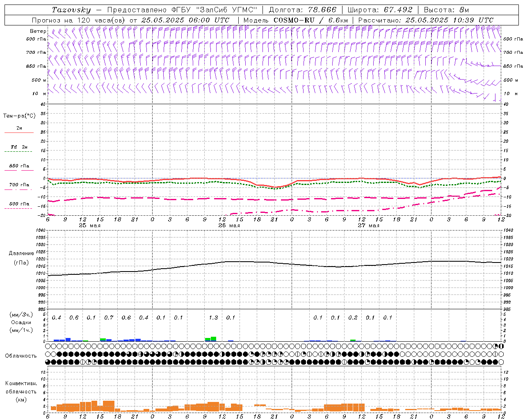Click the Td 2м dew point legend entry
This screenshot has height=420, width=525.
click(x=19, y=147)
